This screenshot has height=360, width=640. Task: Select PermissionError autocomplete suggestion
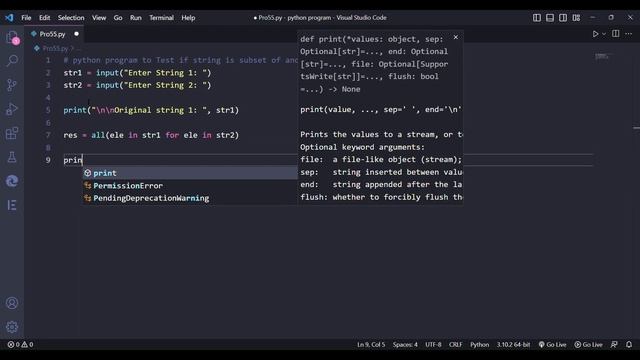190,186
